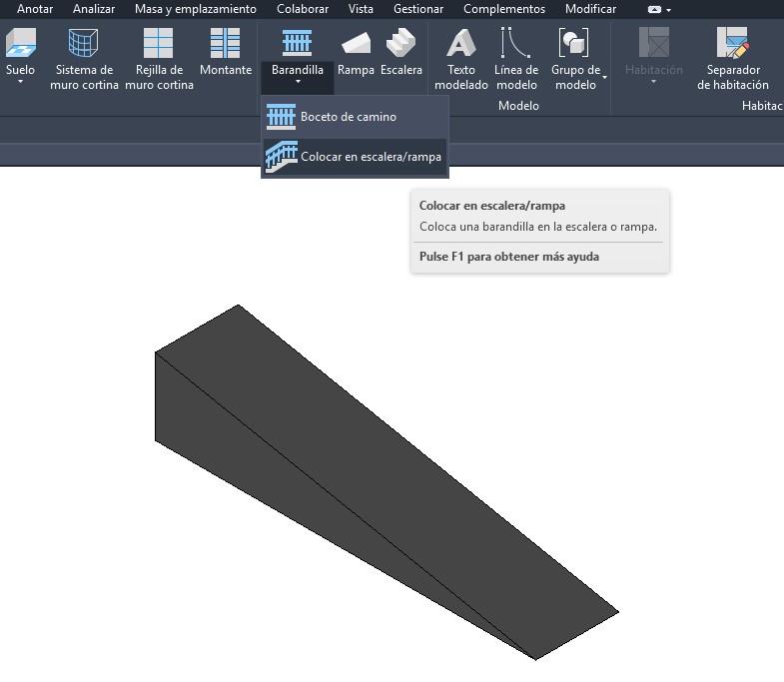Open the ribbon display options dropdown
This screenshot has width=784, height=682.
(x=661, y=9)
